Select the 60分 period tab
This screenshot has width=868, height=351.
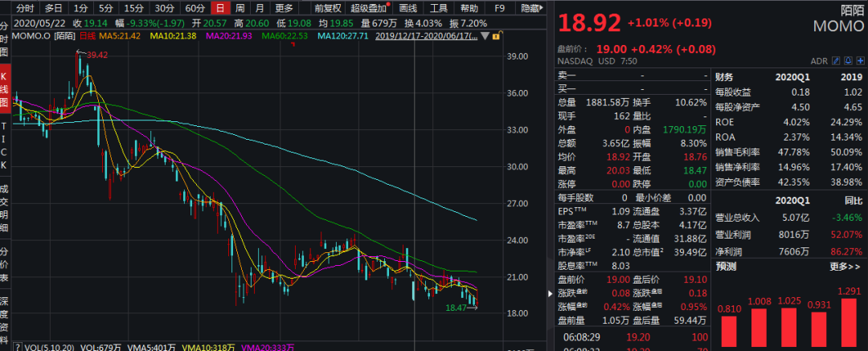click(x=194, y=8)
